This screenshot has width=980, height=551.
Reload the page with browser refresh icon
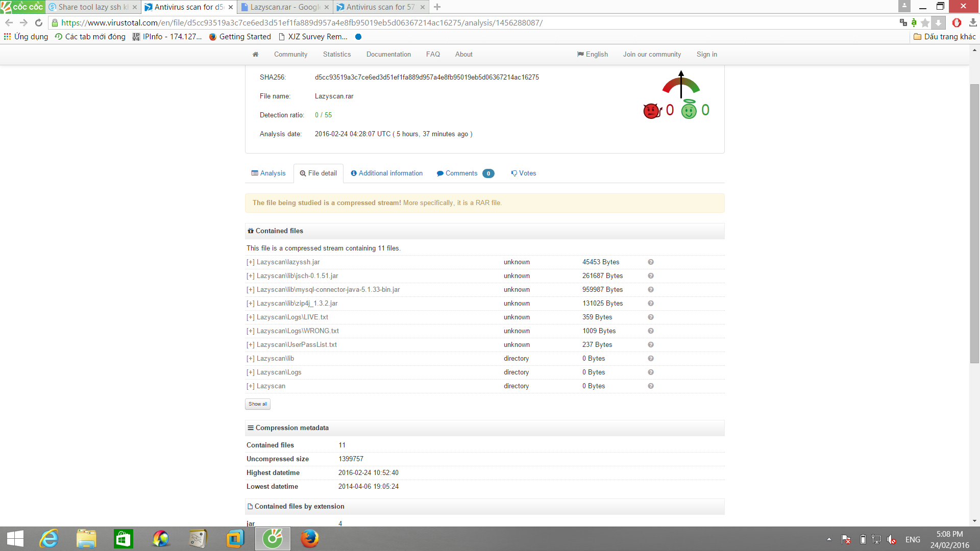click(x=39, y=22)
